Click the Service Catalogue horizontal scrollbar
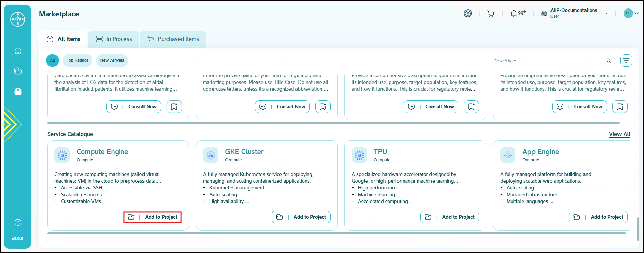Screen dimensions: 644x253 click(x=336, y=233)
